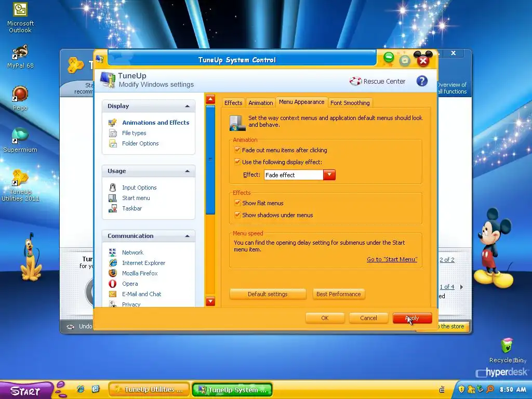Click the Cancel button
The height and width of the screenshot is (399, 532).
click(368, 318)
